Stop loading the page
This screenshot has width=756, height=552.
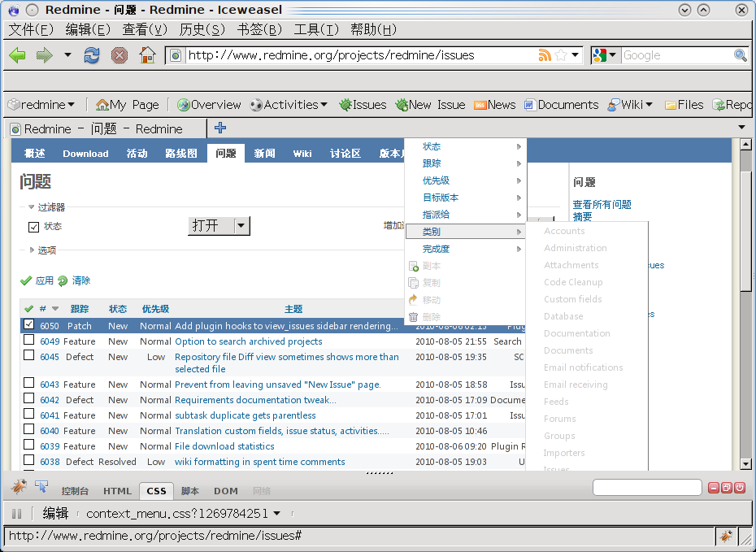click(119, 55)
